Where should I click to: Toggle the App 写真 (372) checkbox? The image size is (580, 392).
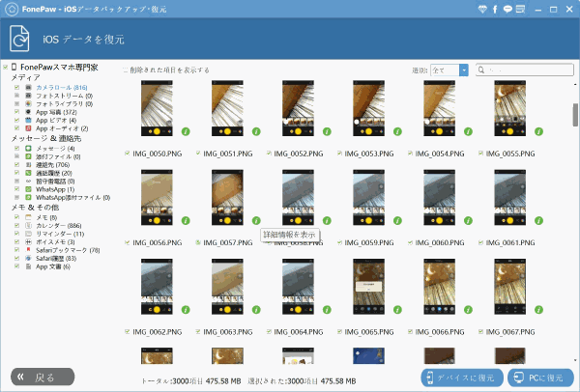click(16, 112)
